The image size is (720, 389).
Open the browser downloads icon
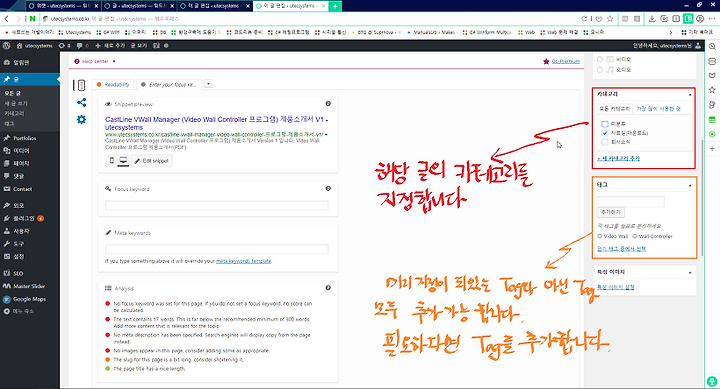tap(652, 19)
